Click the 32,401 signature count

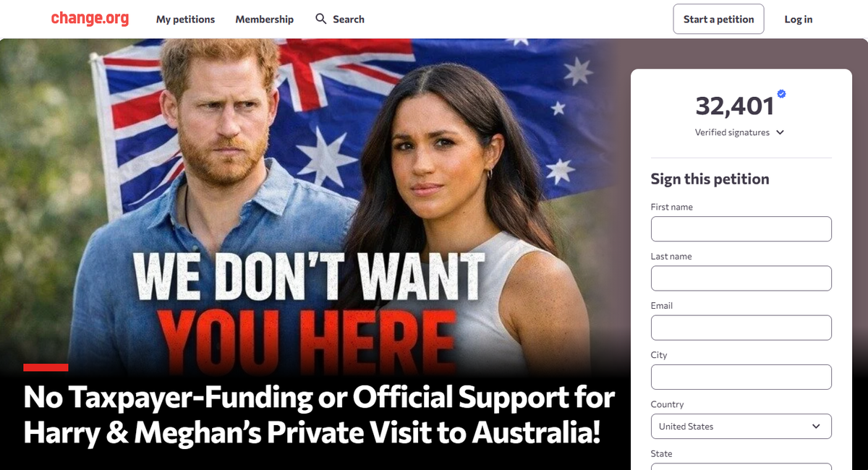[x=735, y=106]
